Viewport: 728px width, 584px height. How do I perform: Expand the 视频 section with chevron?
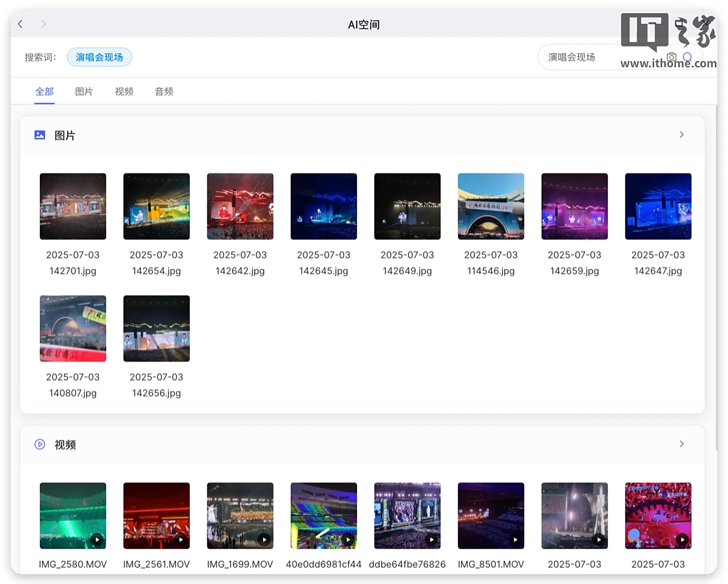(681, 444)
